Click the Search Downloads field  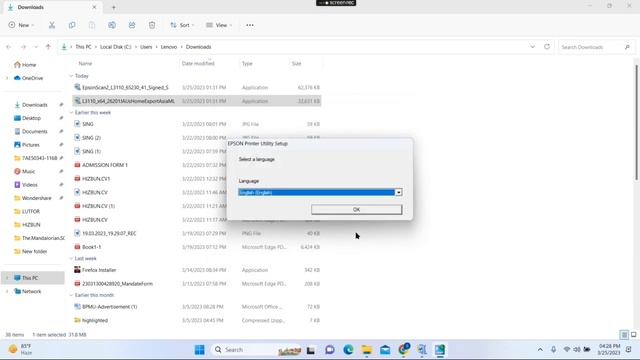596,47
